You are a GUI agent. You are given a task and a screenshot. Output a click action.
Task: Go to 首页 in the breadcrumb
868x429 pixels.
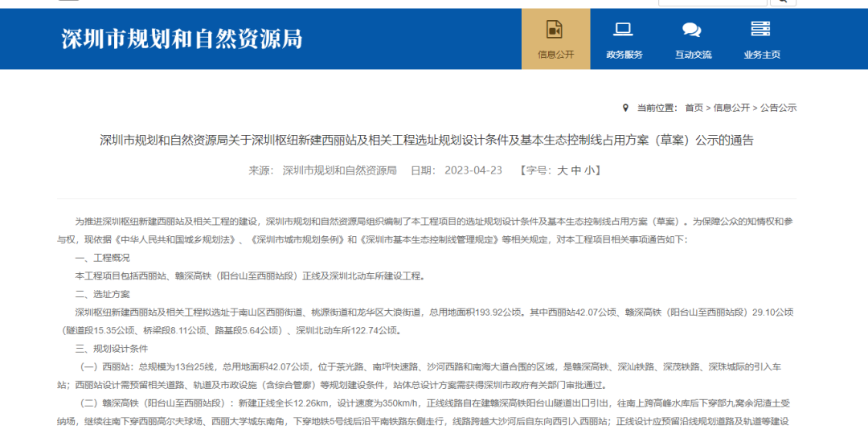[x=694, y=108]
